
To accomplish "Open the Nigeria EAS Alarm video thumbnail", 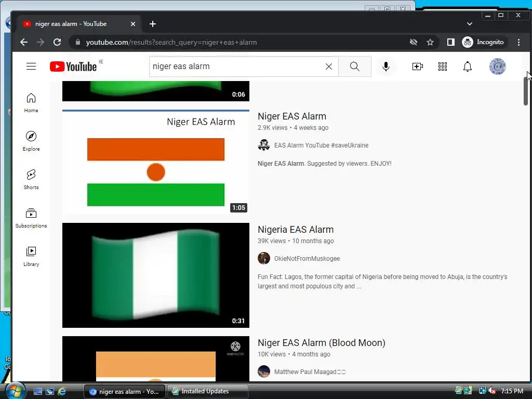I will click(x=156, y=275).
